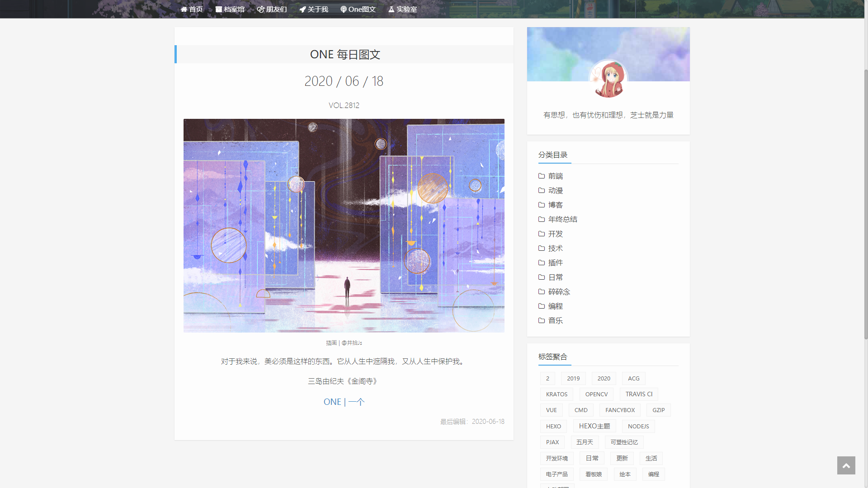Click the HEXO主题 tag

coord(594,426)
